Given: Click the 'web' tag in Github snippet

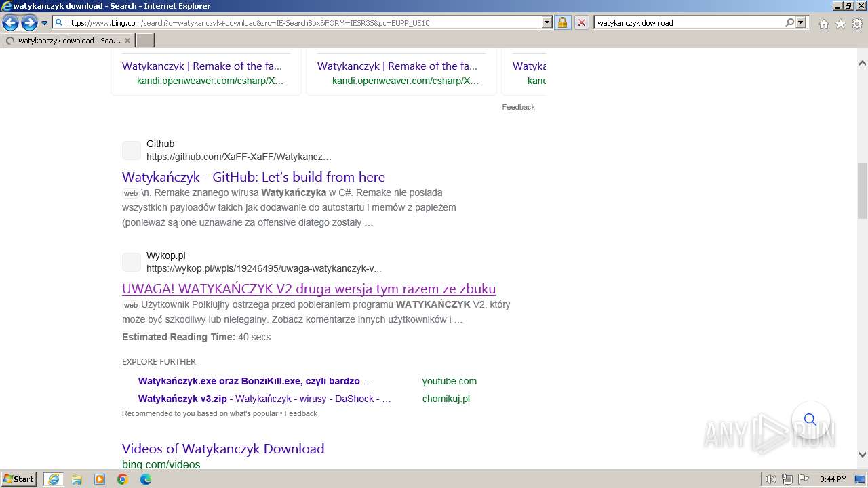Looking at the screenshot, I should pyautogui.click(x=130, y=193).
